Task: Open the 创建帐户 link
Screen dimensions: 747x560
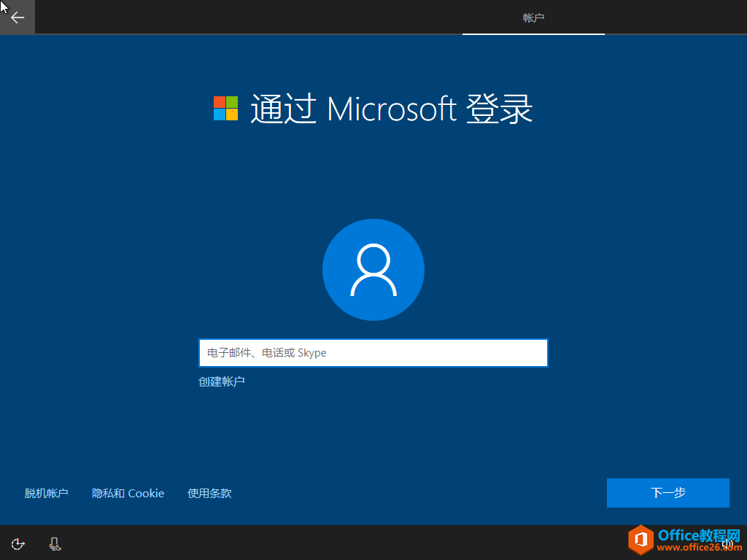Action: pyautogui.click(x=222, y=381)
